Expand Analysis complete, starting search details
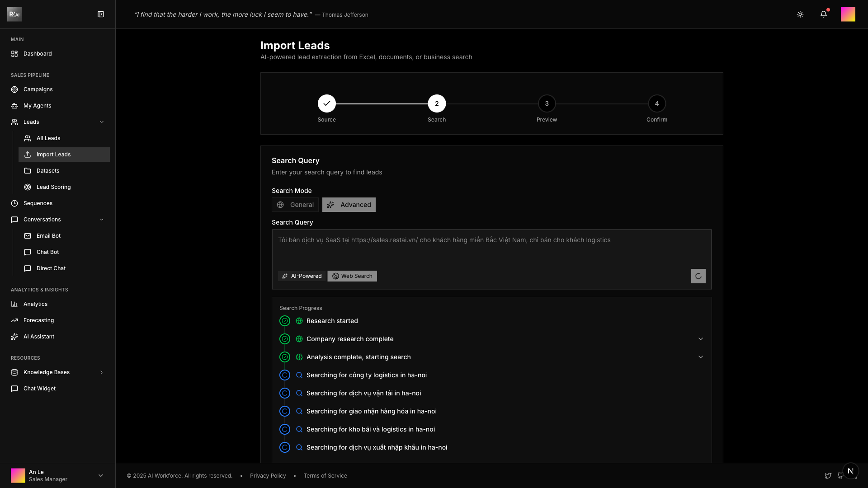Image resolution: width=868 pixels, height=488 pixels. [700, 357]
